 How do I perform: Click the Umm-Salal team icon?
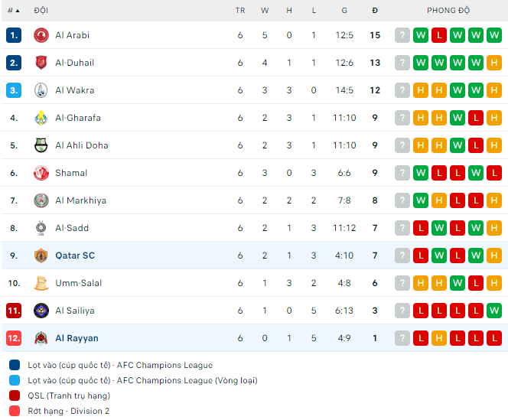pos(41,283)
